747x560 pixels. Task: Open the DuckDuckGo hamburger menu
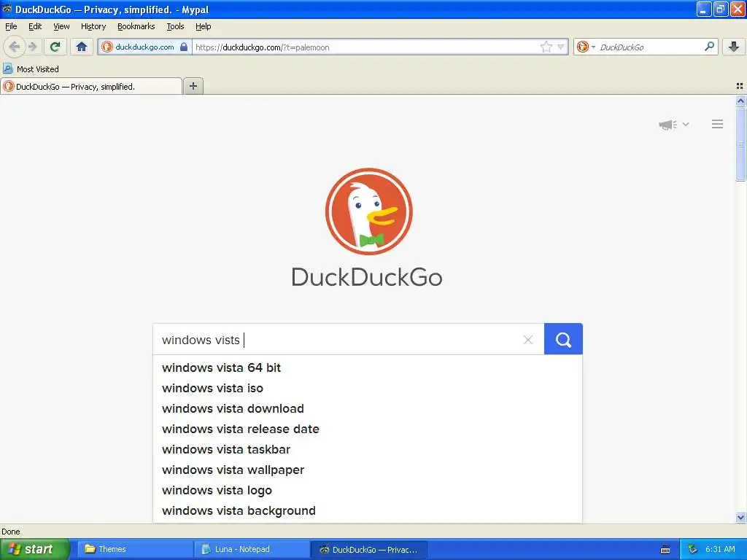click(x=718, y=124)
